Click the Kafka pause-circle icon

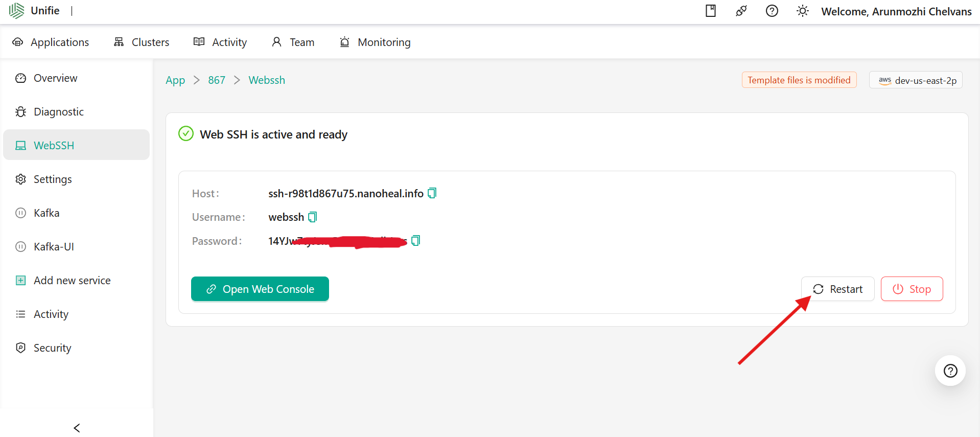coord(20,213)
